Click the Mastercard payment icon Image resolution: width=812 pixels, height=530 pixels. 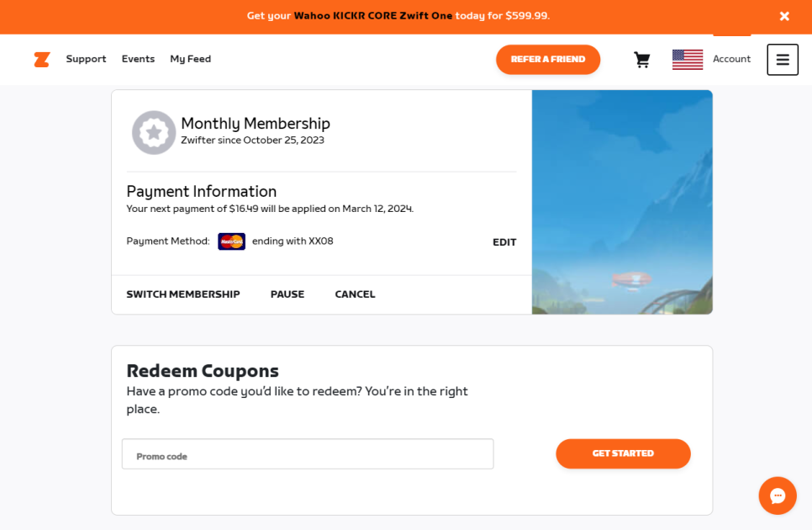pyautogui.click(x=231, y=241)
